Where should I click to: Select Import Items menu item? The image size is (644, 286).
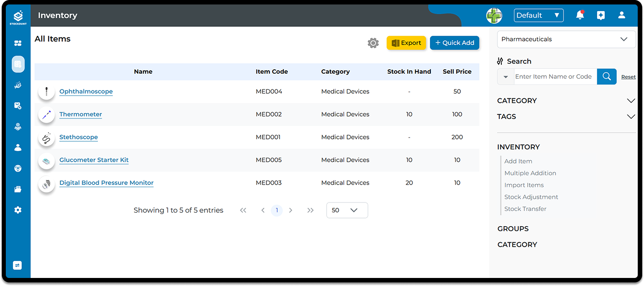[524, 185]
